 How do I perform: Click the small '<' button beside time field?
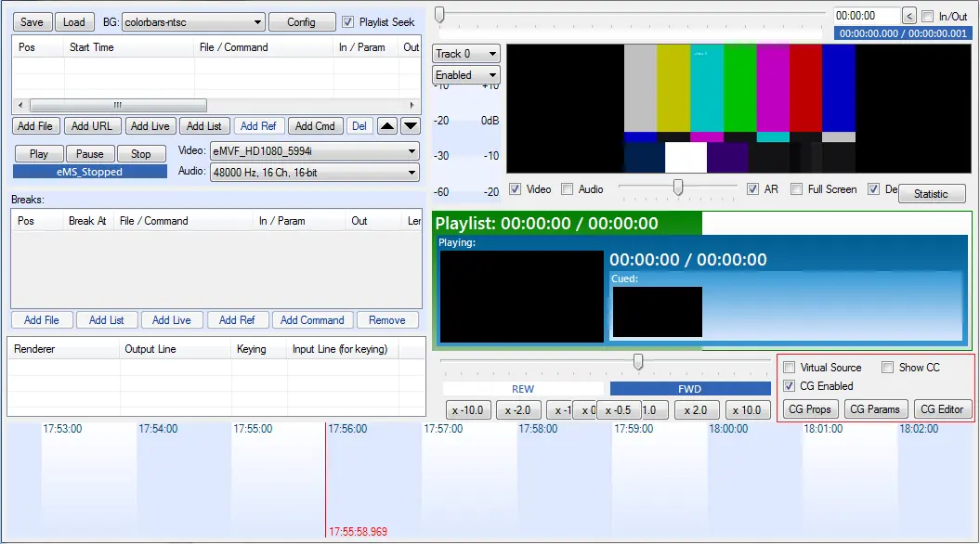click(x=908, y=16)
